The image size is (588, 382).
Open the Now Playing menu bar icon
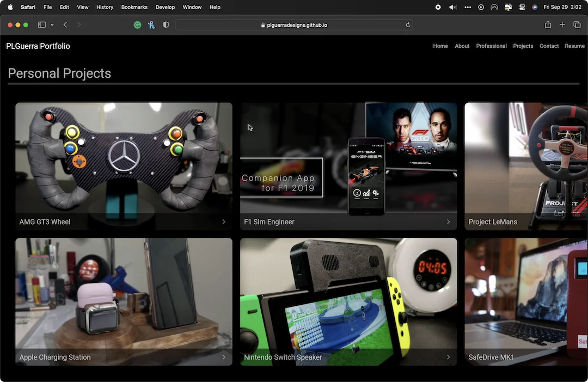(481, 7)
